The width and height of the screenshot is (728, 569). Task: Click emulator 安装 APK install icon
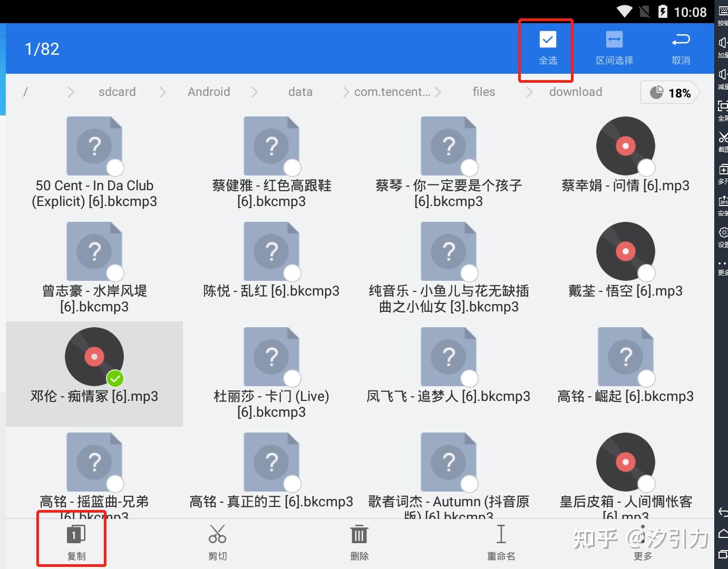point(723,201)
